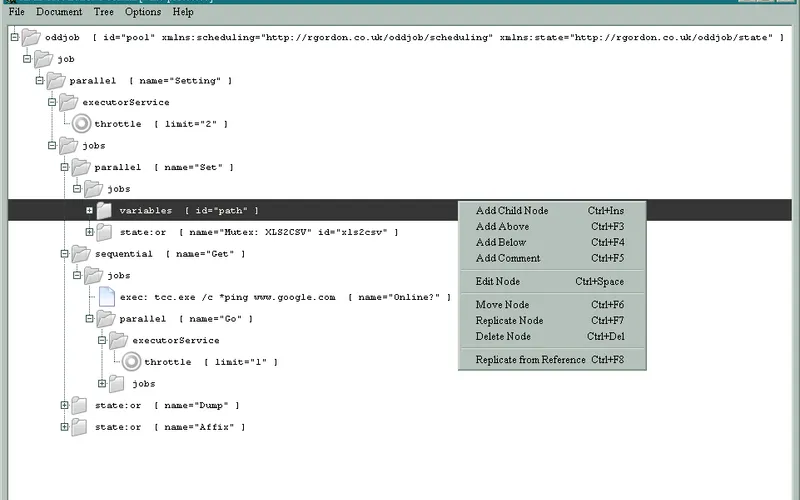Select the parallel name="Go" row text

[186, 319]
